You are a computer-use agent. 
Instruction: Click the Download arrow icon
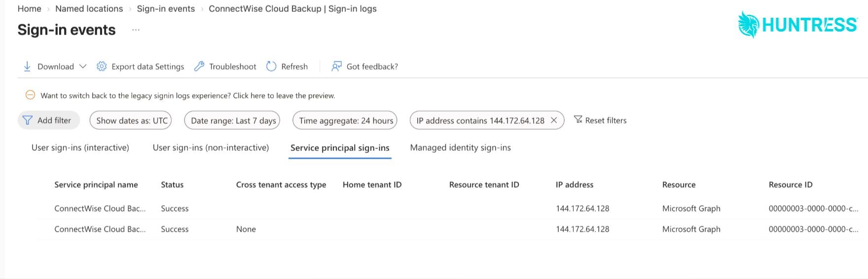pos(27,67)
